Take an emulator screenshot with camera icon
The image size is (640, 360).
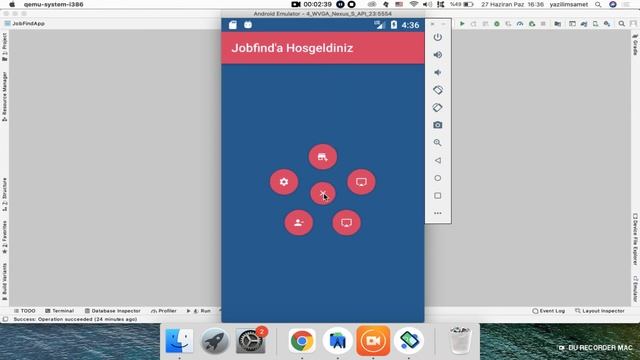point(438,125)
